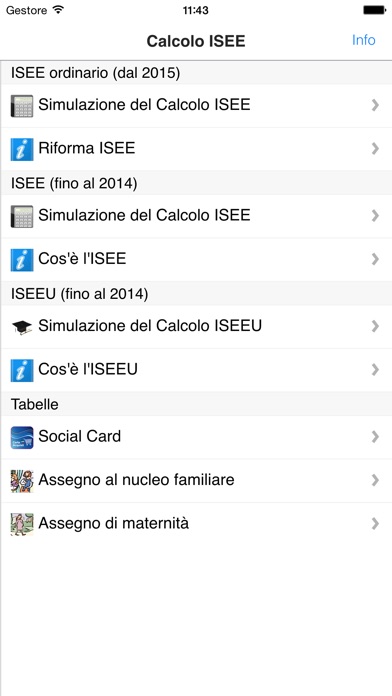Open the Info link in navigation bar
Image resolution: width=392 pixels, height=696 pixels.
coord(364,40)
